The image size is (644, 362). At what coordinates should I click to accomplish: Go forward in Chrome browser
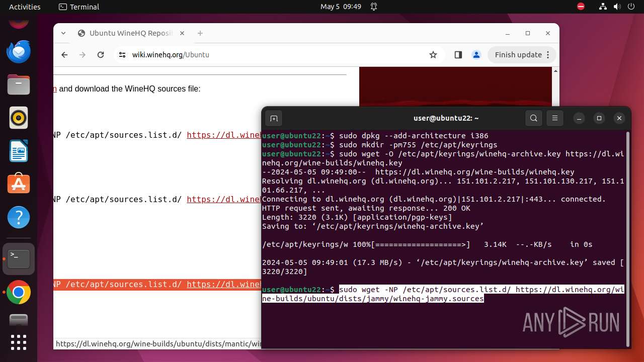83,55
